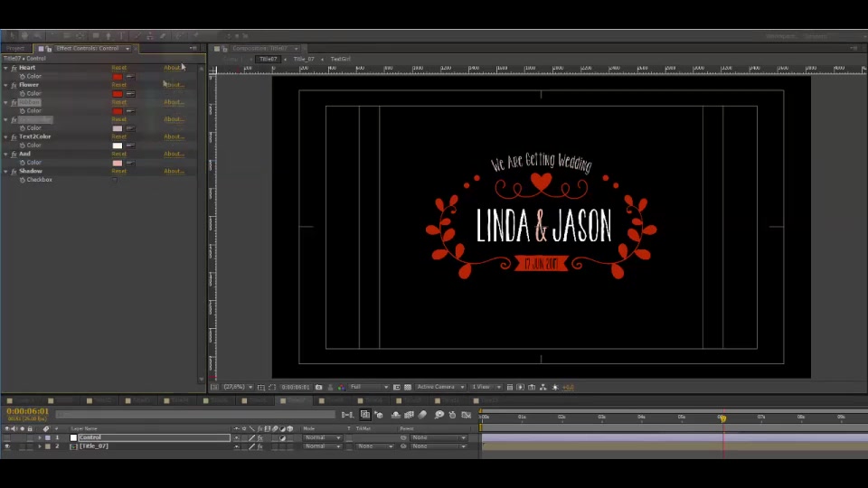The image size is (868, 488).
Task: Open the 1 View layout dropdown
Action: coord(486,388)
